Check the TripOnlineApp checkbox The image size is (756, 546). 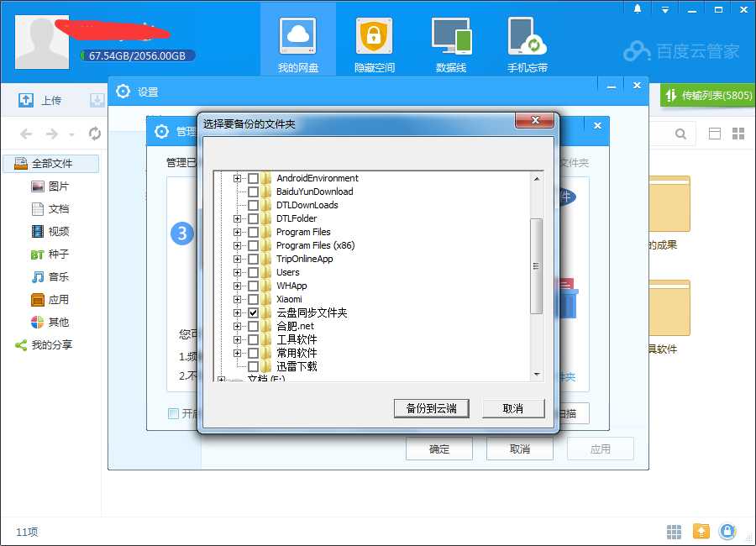(x=253, y=259)
